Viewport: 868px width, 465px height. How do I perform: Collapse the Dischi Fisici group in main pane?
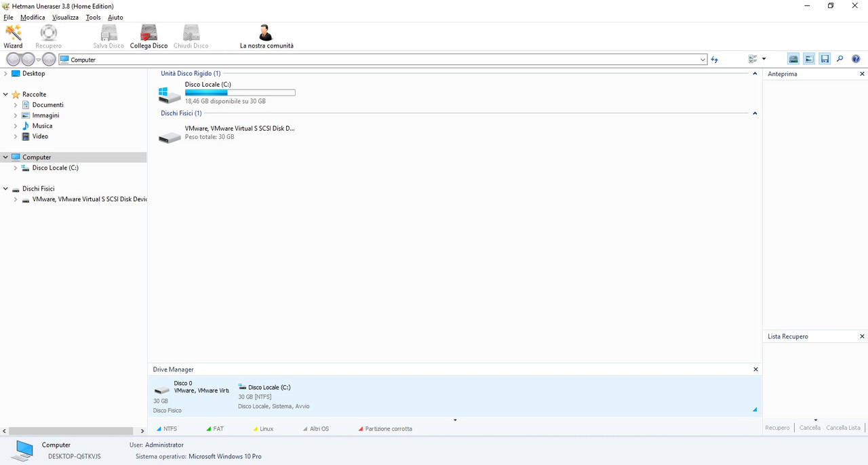tap(755, 113)
